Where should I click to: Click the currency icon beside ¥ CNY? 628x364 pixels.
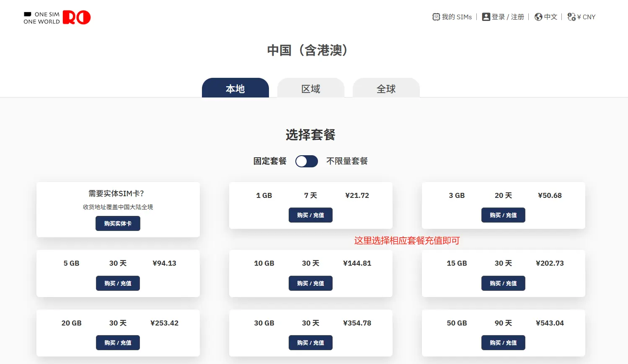(571, 17)
